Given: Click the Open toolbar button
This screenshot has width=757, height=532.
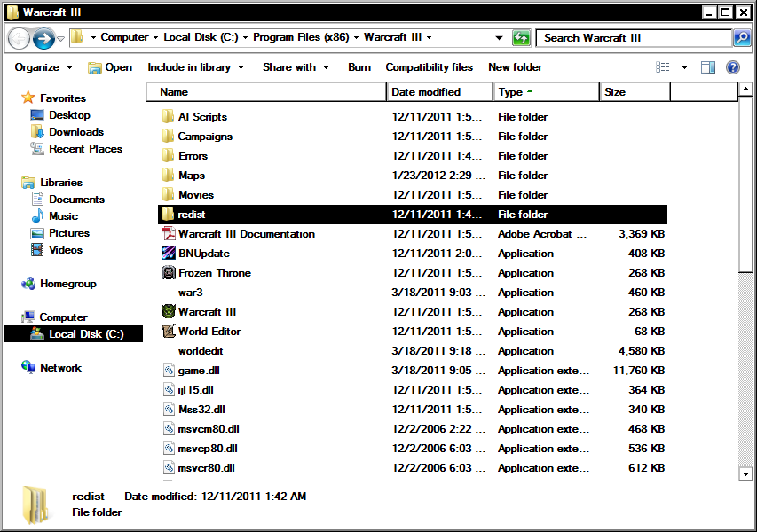Looking at the screenshot, I should click(110, 67).
